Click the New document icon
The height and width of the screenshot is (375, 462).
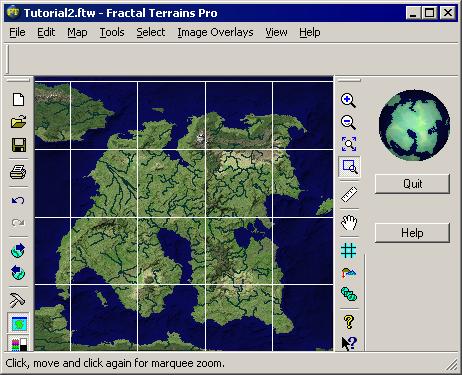[x=18, y=99]
